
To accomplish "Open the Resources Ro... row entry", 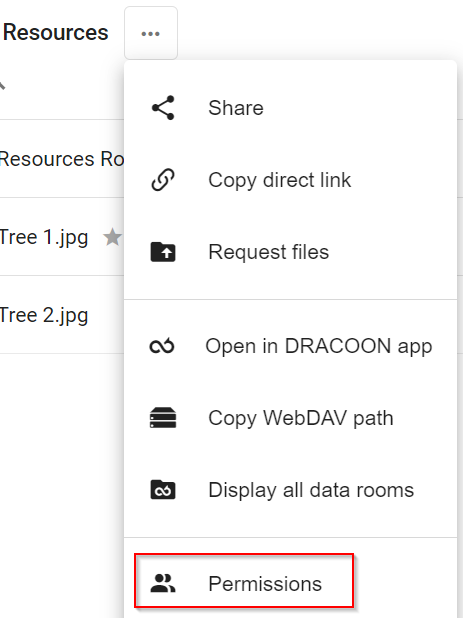I will coord(62,159).
